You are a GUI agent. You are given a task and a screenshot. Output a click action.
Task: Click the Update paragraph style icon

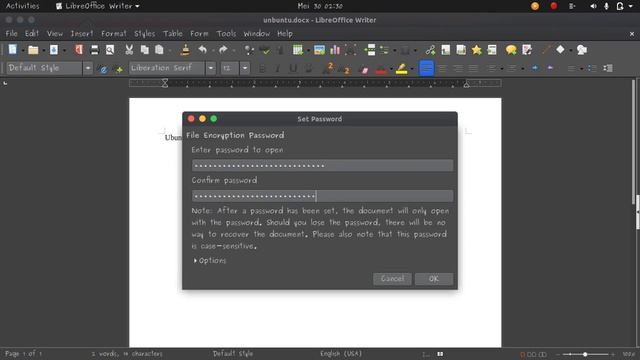pos(104,69)
